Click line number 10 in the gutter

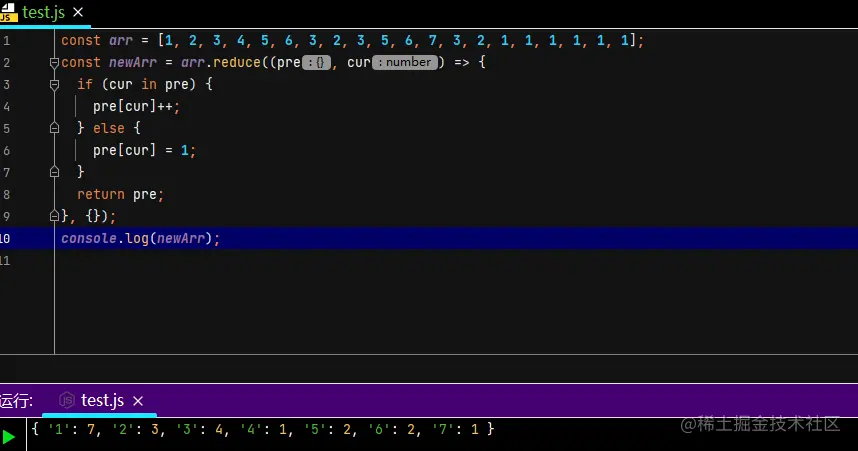pyautogui.click(x=5, y=238)
